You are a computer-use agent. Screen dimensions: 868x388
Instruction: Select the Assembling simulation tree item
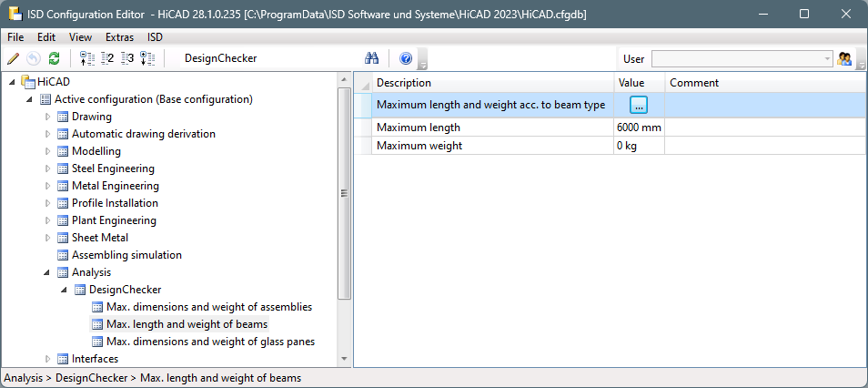(x=126, y=255)
